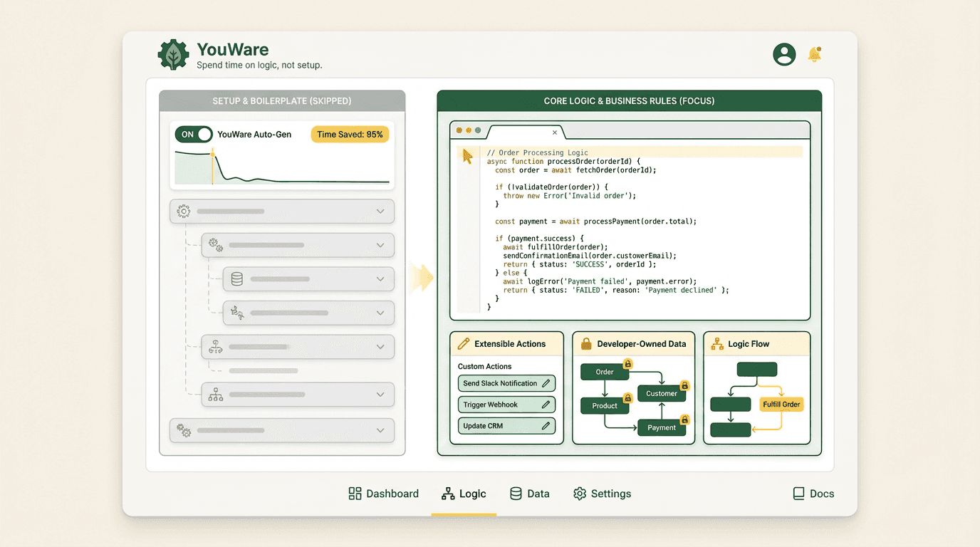
Task: Select the blank code editor tab
Action: (x=526, y=132)
